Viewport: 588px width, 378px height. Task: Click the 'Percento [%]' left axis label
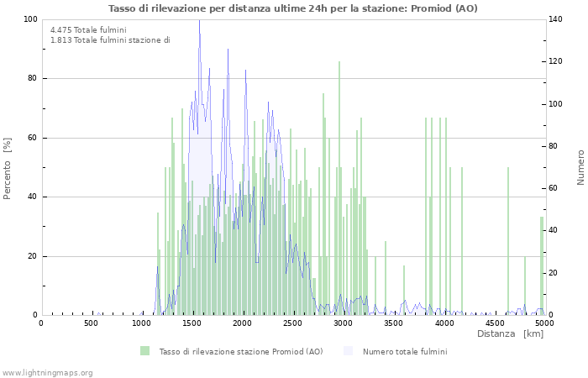[8, 167]
